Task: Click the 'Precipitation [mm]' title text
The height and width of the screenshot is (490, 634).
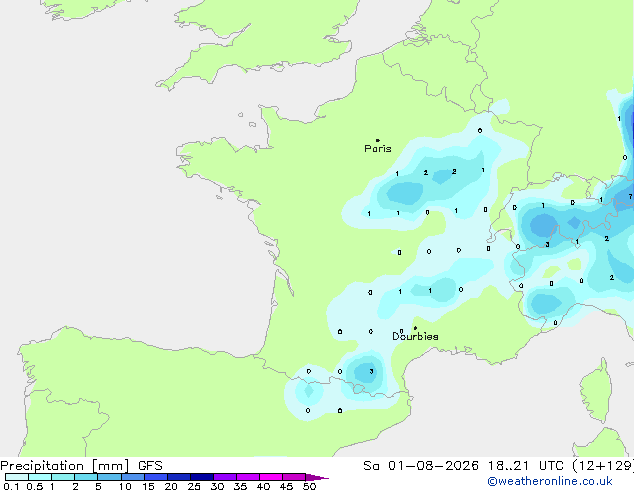Action: (65, 466)
